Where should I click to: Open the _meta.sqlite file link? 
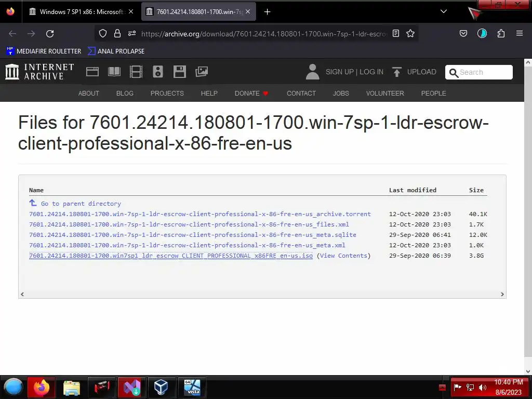pyautogui.click(x=193, y=235)
